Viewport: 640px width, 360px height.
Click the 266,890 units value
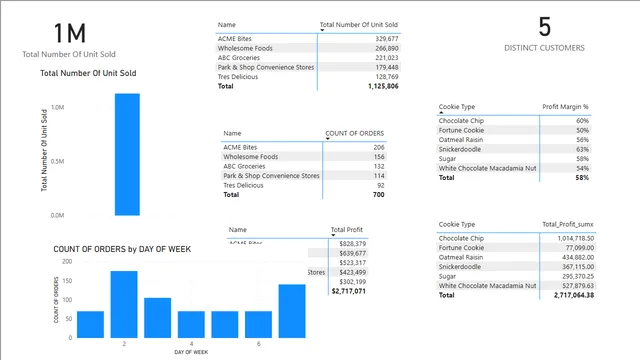click(387, 48)
